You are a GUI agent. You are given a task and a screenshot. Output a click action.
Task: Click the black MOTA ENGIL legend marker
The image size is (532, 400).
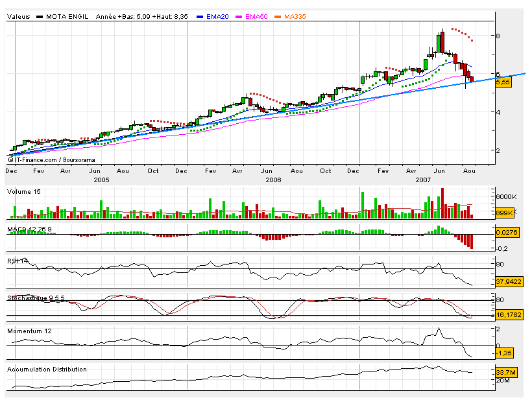pos(40,17)
